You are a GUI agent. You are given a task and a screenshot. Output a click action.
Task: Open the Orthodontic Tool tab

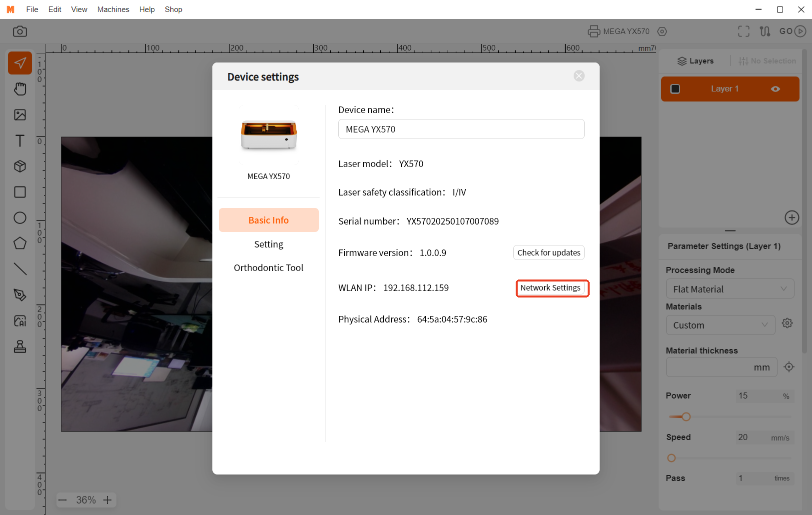pos(268,268)
